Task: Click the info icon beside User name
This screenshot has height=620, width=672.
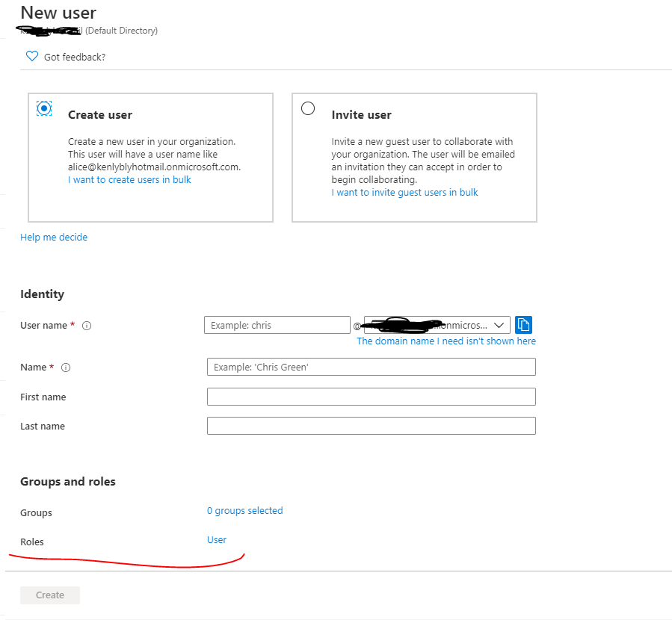Action: point(87,326)
